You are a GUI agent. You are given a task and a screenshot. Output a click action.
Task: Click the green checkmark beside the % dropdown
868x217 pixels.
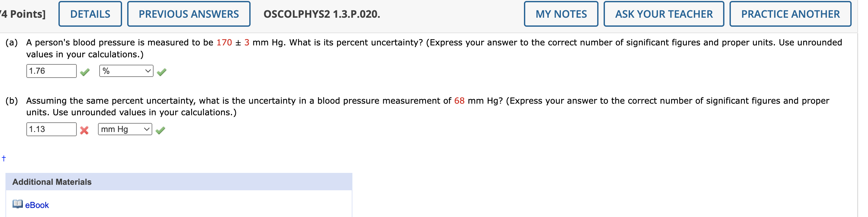click(x=161, y=71)
